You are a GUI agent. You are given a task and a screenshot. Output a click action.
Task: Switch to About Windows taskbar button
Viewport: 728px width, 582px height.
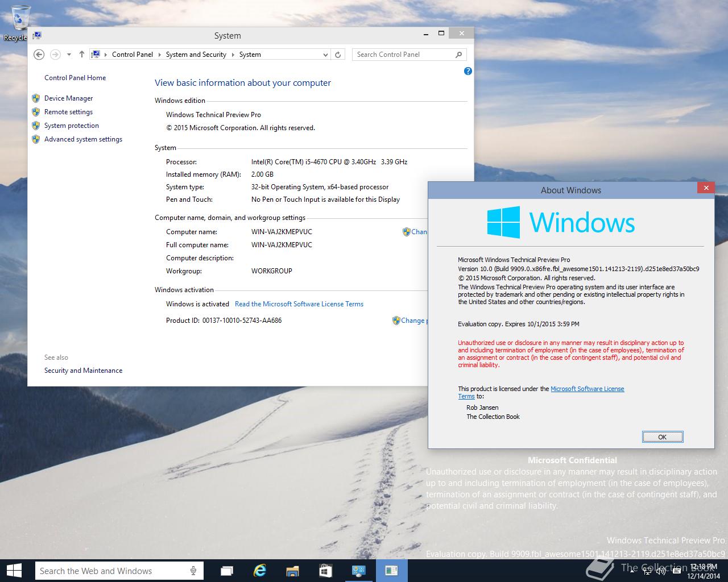[x=391, y=571]
